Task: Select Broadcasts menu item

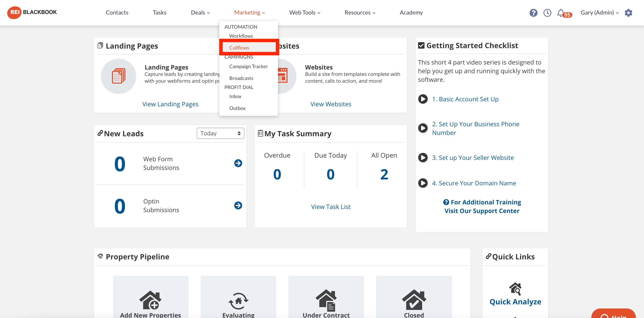Action: pyautogui.click(x=241, y=78)
